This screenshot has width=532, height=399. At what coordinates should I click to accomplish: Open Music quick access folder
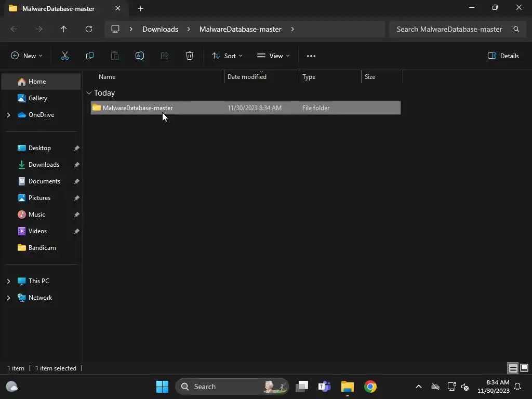click(x=41, y=215)
